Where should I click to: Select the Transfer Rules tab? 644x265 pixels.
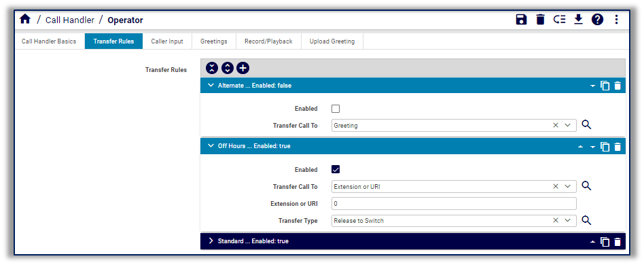pyautogui.click(x=113, y=41)
